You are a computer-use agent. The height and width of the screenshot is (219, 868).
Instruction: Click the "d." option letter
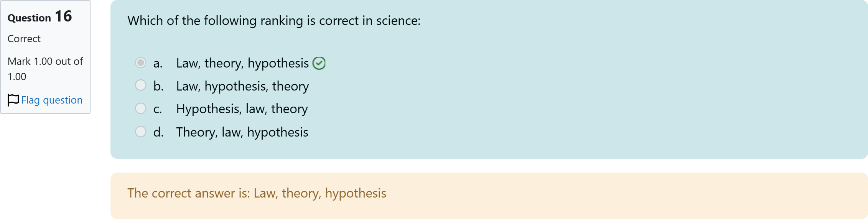pos(158,132)
